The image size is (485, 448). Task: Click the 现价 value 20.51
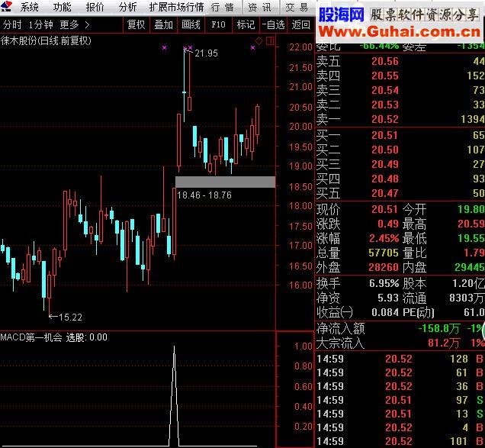(x=384, y=210)
